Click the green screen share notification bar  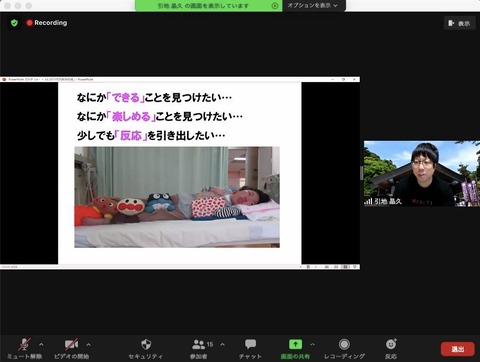click(209, 6)
